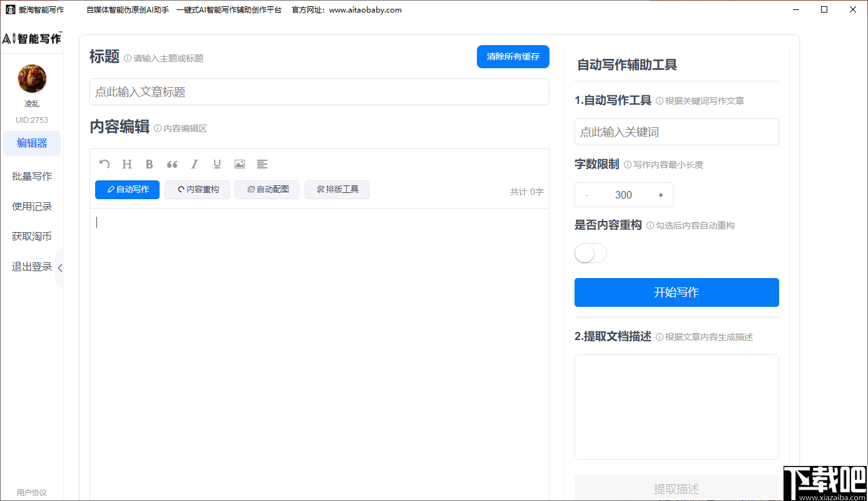Click the 清除所有缓存 button
This screenshot has width=868, height=501.
[513, 56]
